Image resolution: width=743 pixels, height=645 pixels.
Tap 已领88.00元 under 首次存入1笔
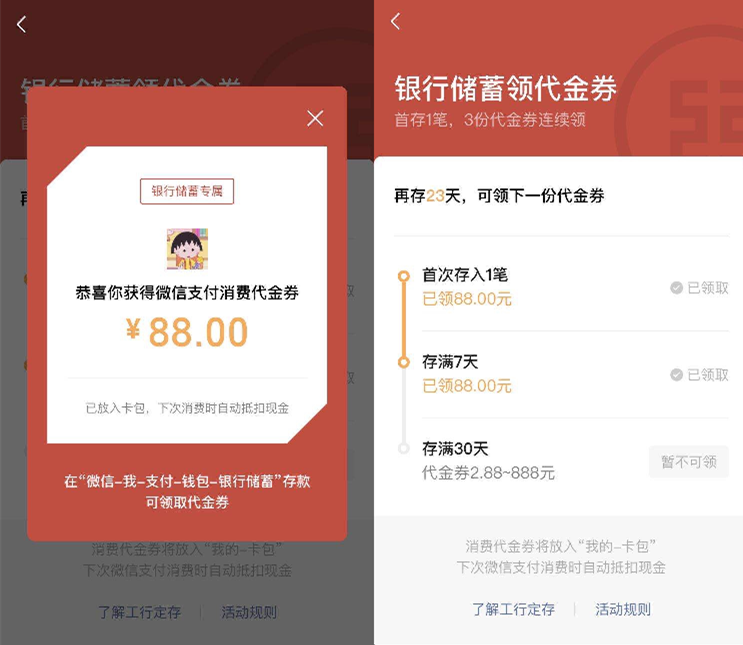tap(467, 299)
